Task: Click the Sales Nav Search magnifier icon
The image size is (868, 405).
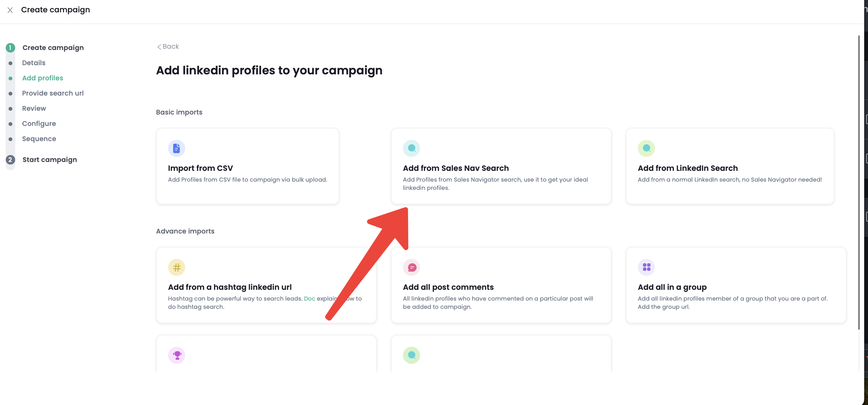Action: [x=411, y=148]
